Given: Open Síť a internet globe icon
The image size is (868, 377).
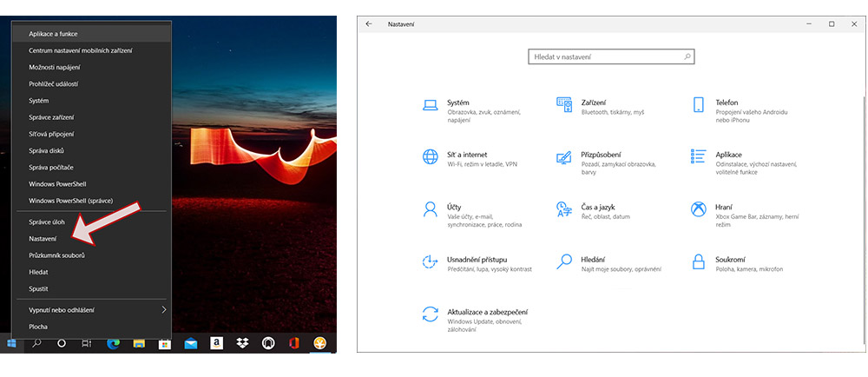Looking at the screenshot, I should (x=430, y=157).
